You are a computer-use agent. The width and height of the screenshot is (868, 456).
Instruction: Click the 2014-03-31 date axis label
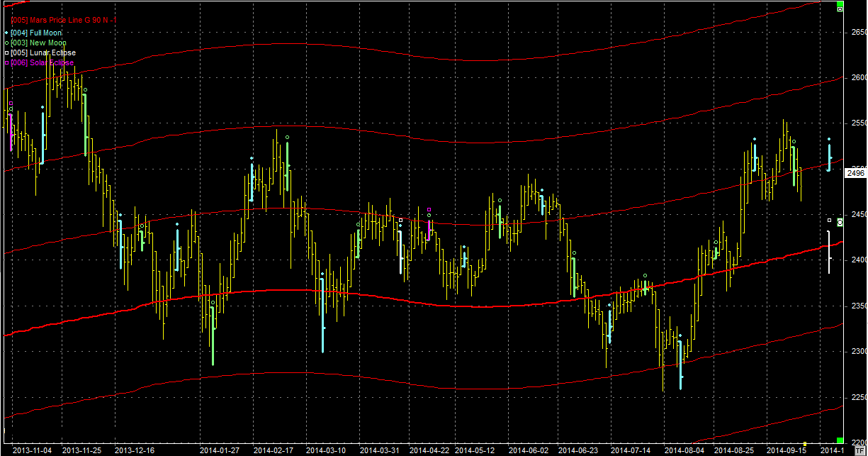pos(379,450)
